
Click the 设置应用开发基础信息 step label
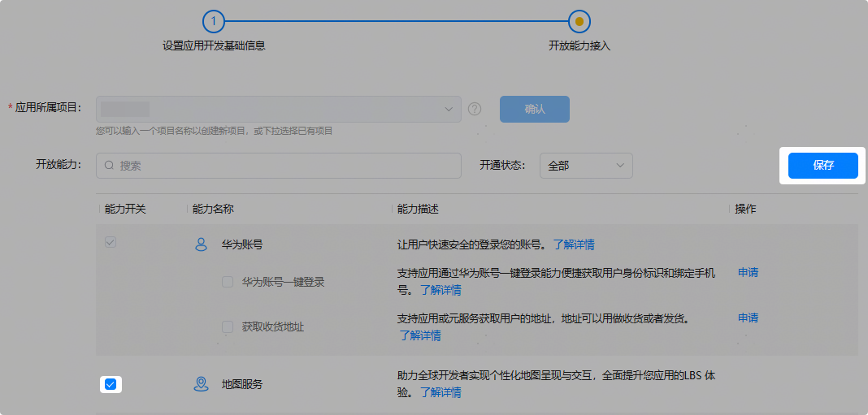[x=214, y=46]
